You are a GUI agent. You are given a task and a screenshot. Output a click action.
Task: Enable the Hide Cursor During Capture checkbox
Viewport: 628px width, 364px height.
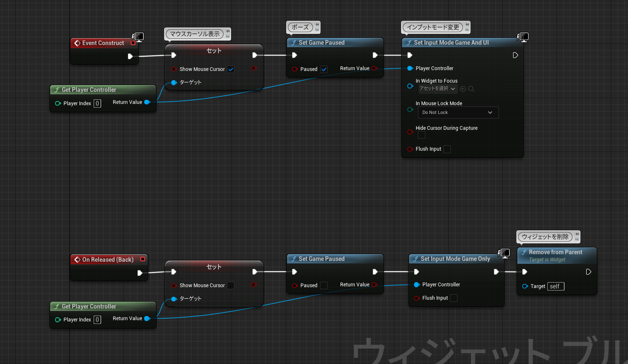pyautogui.click(x=421, y=135)
